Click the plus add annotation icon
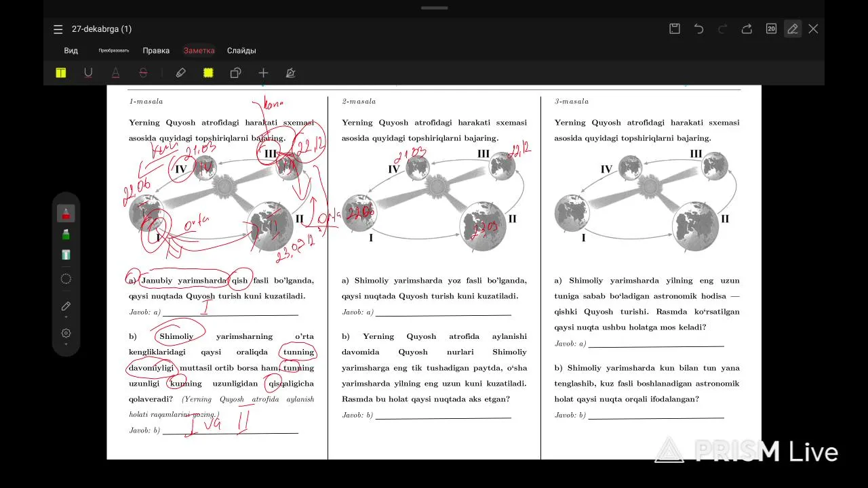Image resolution: width=868 pixels, height=488 pixels. pos(263,73)
